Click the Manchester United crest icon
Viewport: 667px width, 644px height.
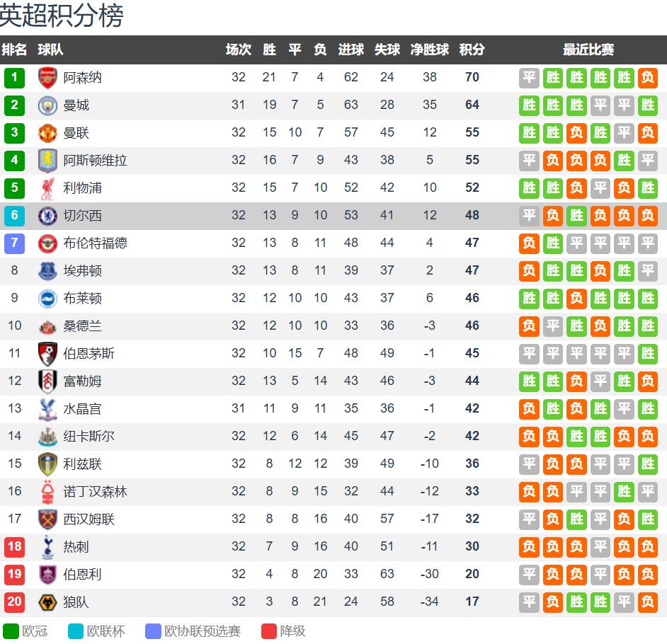point(47,133)
